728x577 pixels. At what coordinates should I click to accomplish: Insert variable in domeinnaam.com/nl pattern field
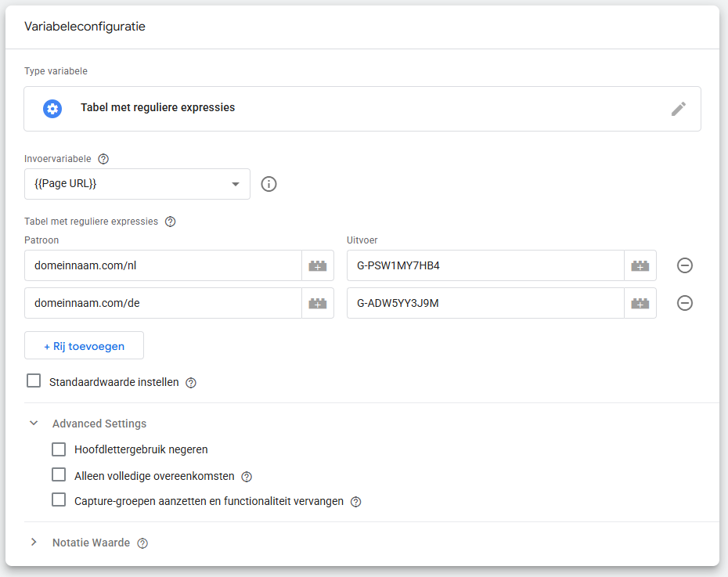pos(317,265)
